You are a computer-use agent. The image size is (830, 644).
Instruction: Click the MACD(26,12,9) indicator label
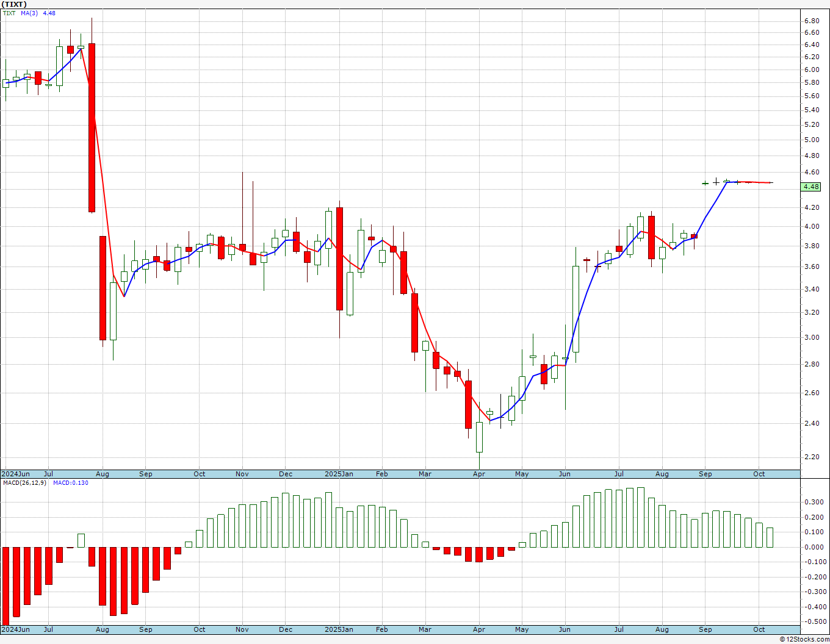coord(24,483)
